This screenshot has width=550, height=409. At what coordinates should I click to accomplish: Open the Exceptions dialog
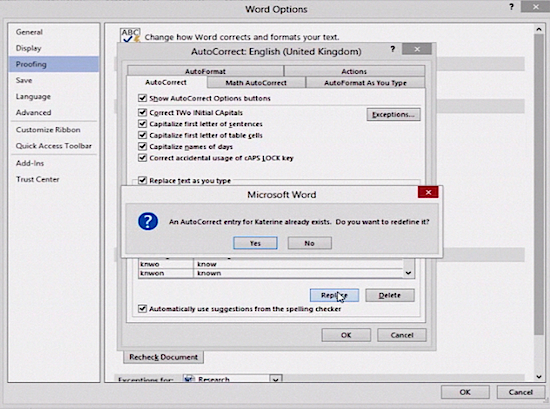(393, 114)
